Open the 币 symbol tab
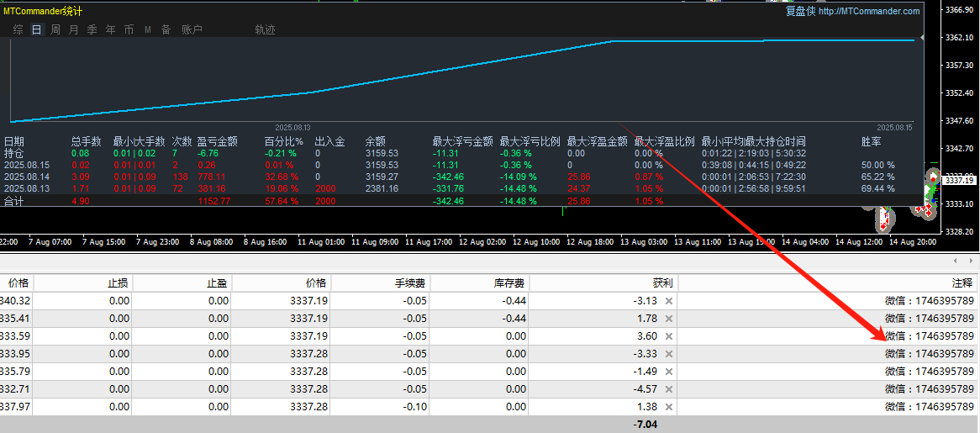Image resolution: width=980 pixels, height=433 pixels. tap(129, 29)
